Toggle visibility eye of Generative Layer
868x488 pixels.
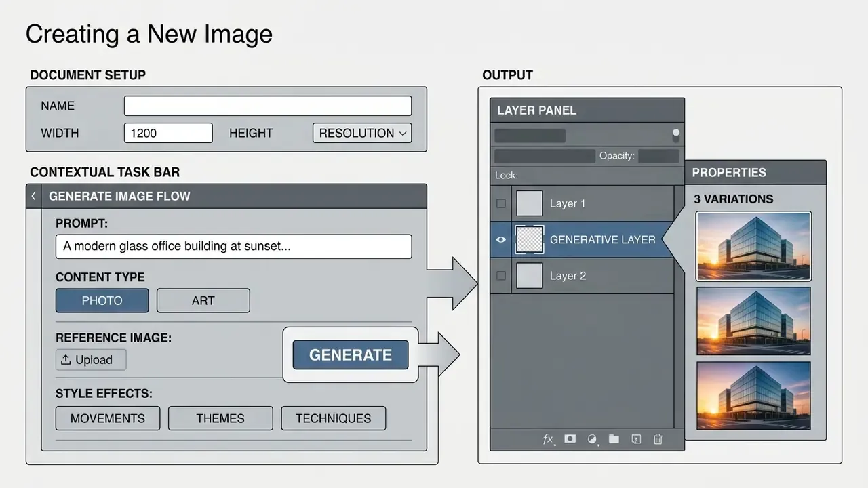point(501,239)
